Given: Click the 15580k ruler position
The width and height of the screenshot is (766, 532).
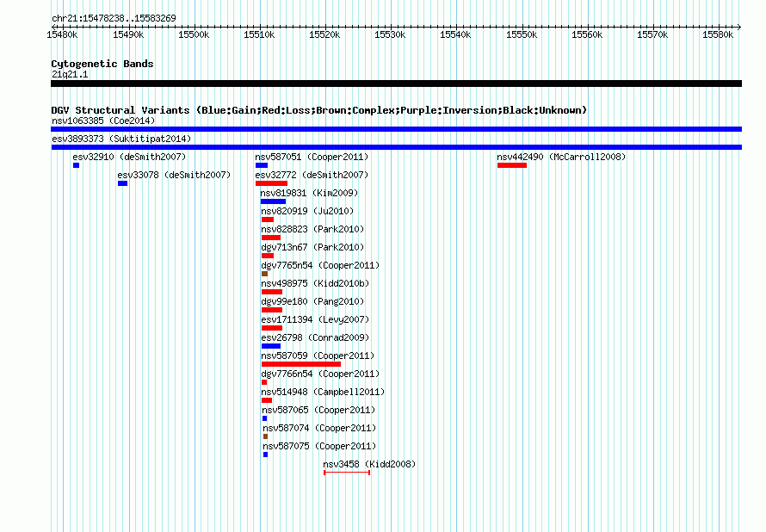Looking at the screenshot, I should pyautogui.click(x=718, y=34).
